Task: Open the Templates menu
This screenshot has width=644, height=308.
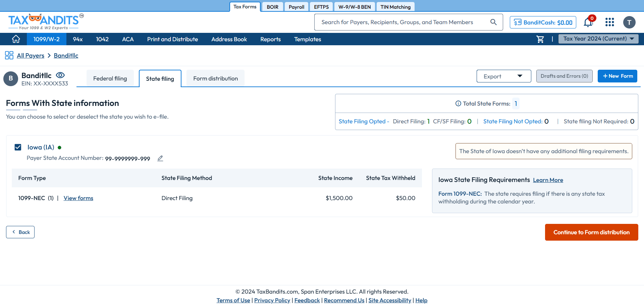Action: (x=308, y=39)
